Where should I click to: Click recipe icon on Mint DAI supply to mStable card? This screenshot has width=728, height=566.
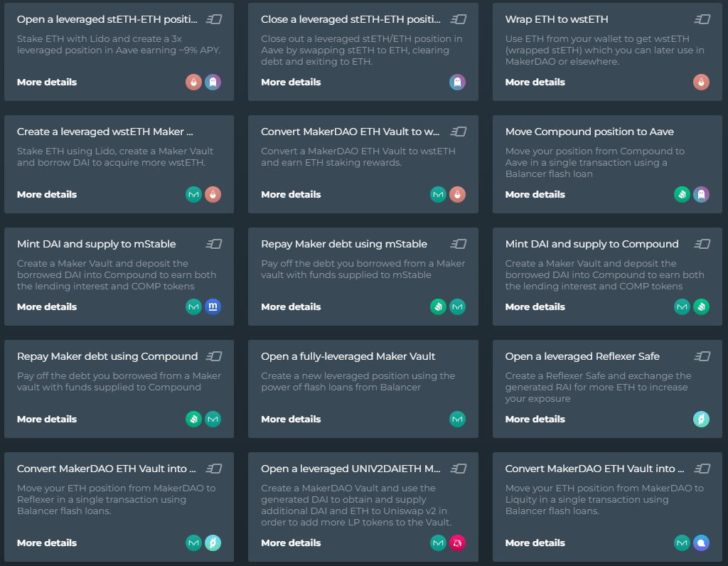[214, 244]
